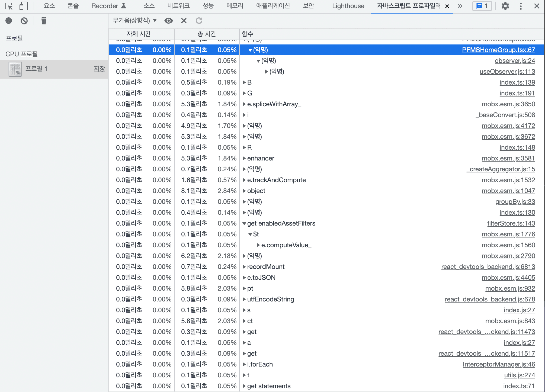
Task: Expand the enhancer_ function entry
Action: [x=245, y=158]
